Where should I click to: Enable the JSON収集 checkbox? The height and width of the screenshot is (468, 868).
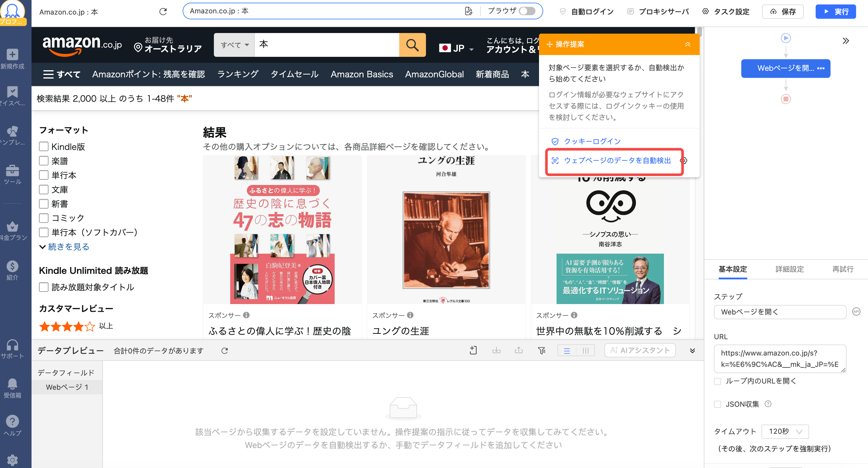point(718,404)
